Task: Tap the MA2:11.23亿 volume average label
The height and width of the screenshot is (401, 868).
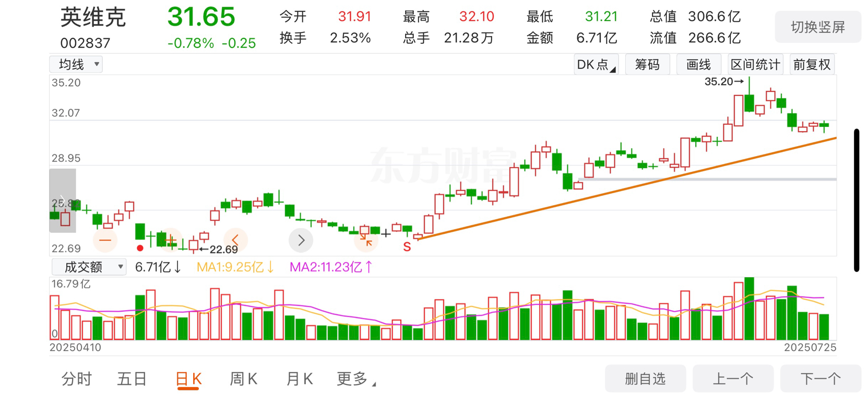Action: [x=331, y=267]
